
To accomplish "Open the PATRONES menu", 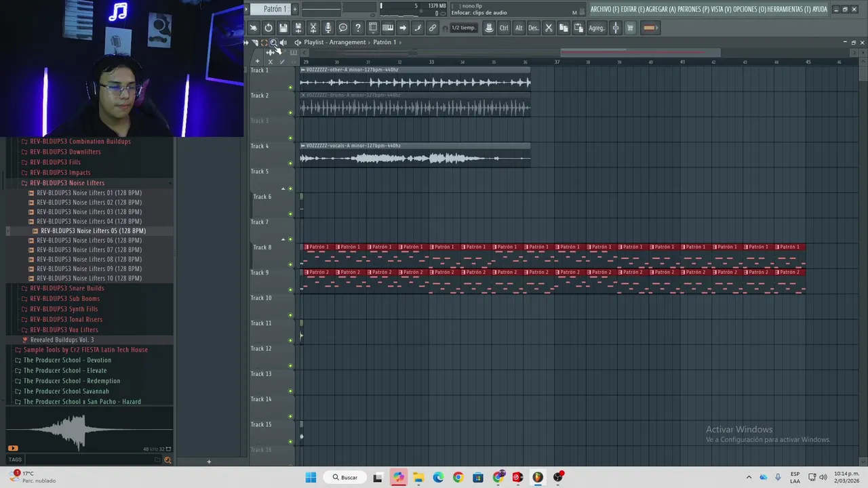I will 693,9.
